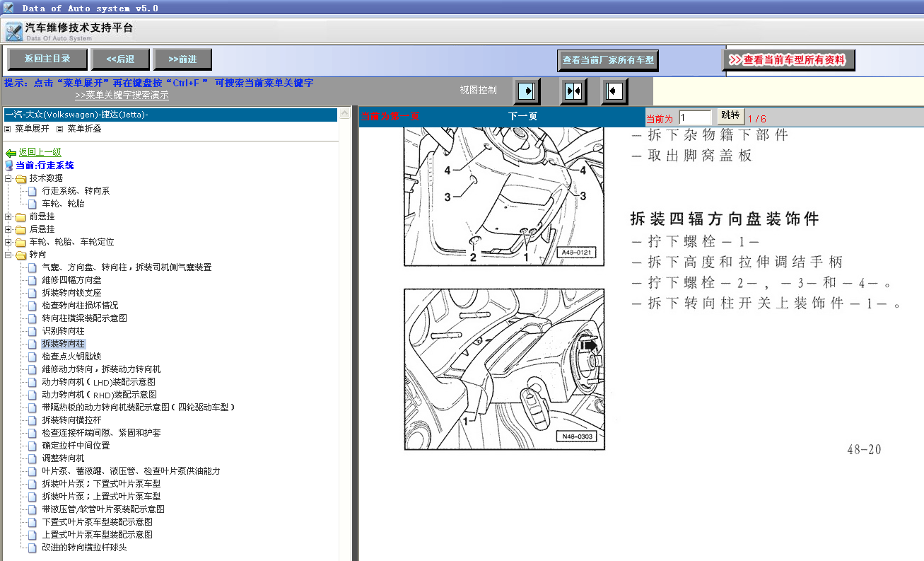Image resolution: width=924 pixels, height=561 pixels.
Task: Open 检查连接杆端间隙、紧固和护套
Action: click(x=101, y=433)
